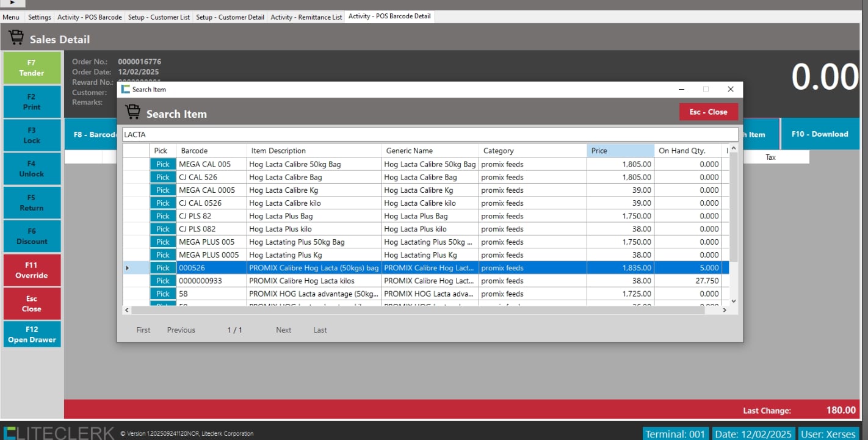868x440 pixels.
Task: Go to the Next page of results
Action: click(283, 330)
